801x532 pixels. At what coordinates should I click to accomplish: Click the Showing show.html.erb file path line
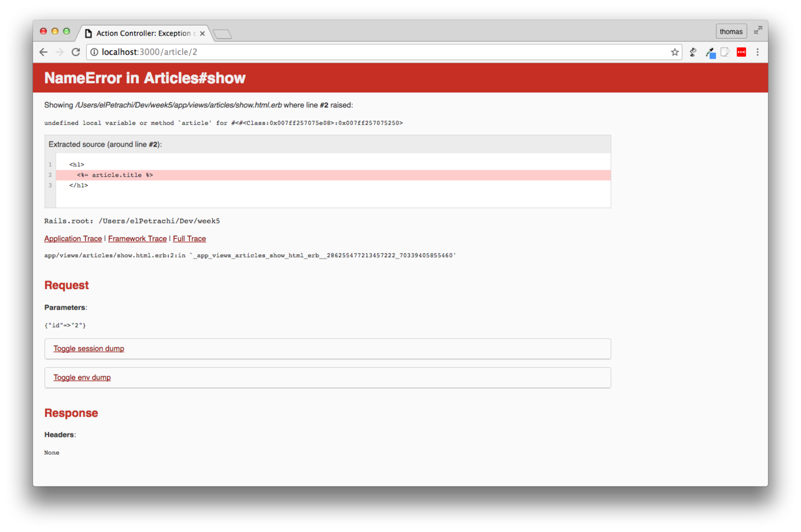tap(199, 105)
